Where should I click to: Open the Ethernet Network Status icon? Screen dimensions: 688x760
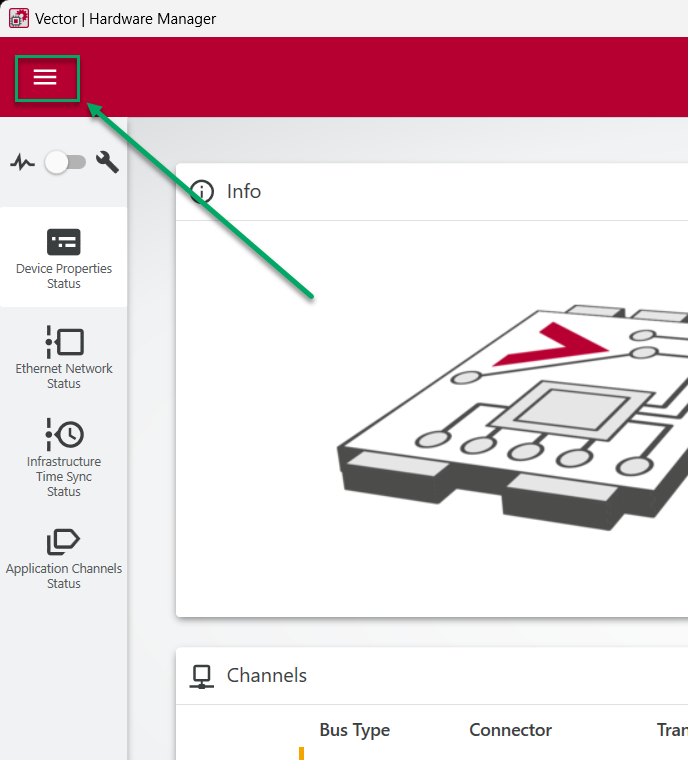coord(64,342)
